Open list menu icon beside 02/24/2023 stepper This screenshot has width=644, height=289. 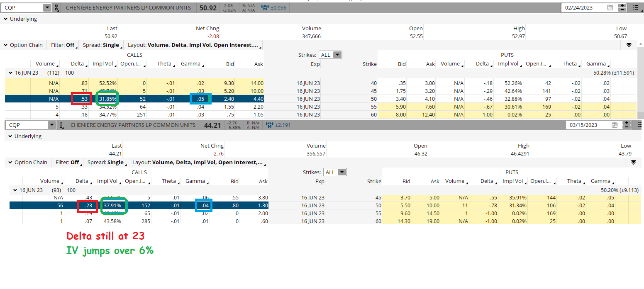click(636, 7)
